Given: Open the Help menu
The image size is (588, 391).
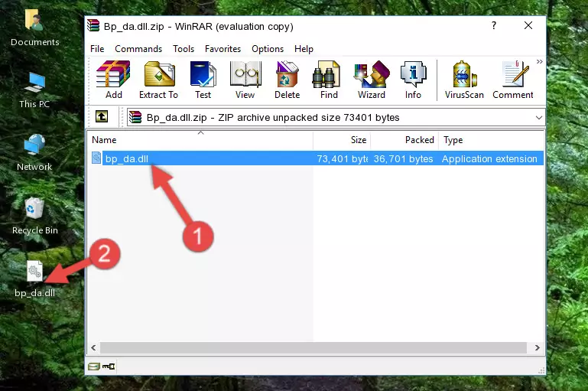Looking at the screenshot, I should pyautogui.click(x=304, y=49).
